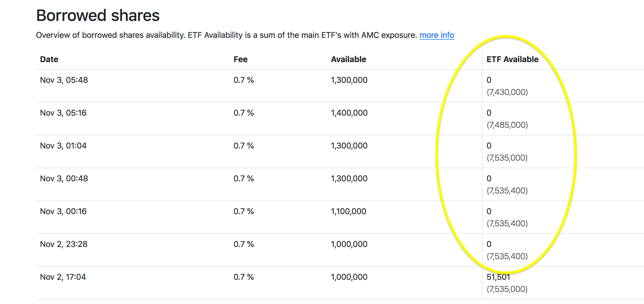This screenshot has height=304, width=644.
Task: Click the Available column header
Action: coord(348,59)
